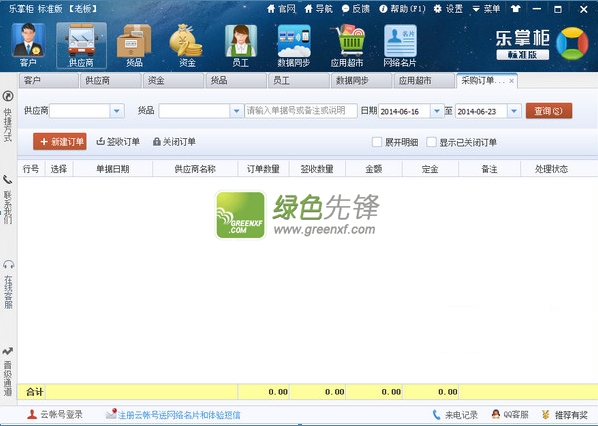Screen dimensions: 598x426
Task: Switch to the 员工 tab
Action: pyautogui.click(x=299, y=81)
